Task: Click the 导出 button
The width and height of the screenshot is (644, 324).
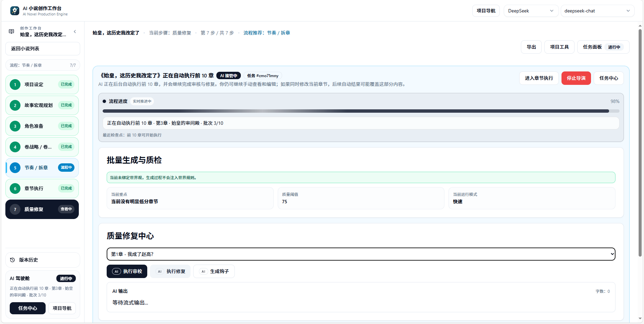Action: pyautogui.click(x=531, y=47)
